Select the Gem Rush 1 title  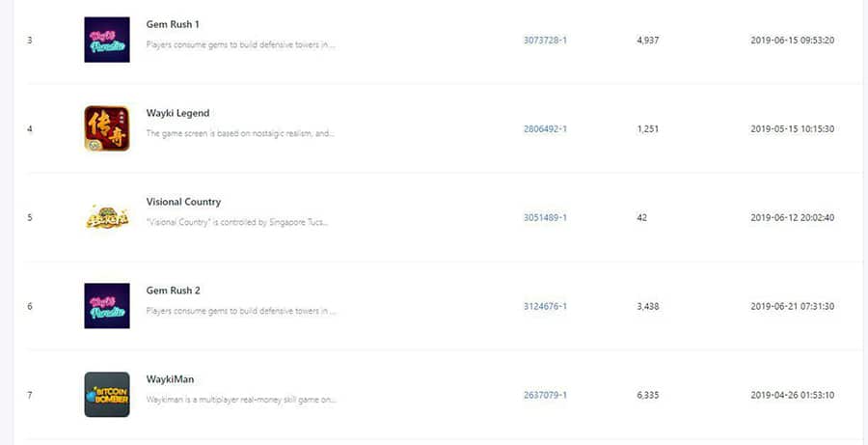(173, 24)
